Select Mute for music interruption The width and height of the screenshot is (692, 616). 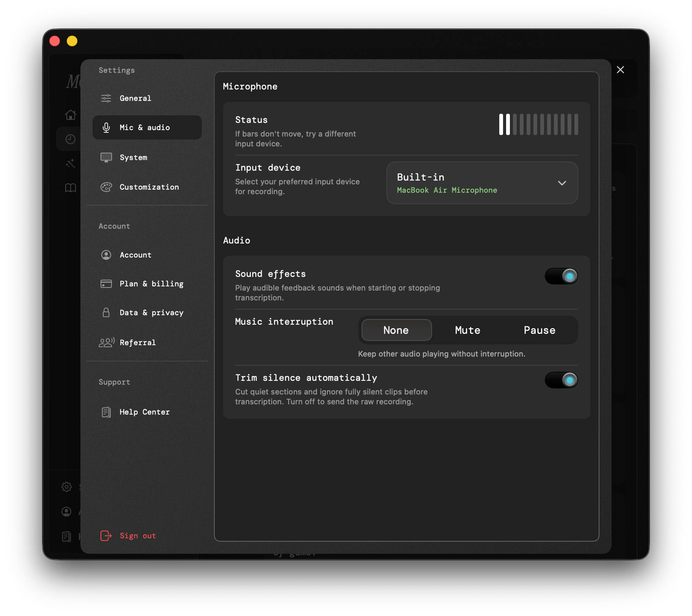pos(467,330)
